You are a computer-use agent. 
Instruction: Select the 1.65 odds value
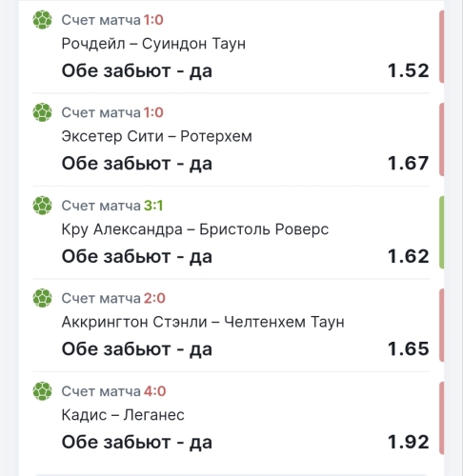[x=409, y=349]
